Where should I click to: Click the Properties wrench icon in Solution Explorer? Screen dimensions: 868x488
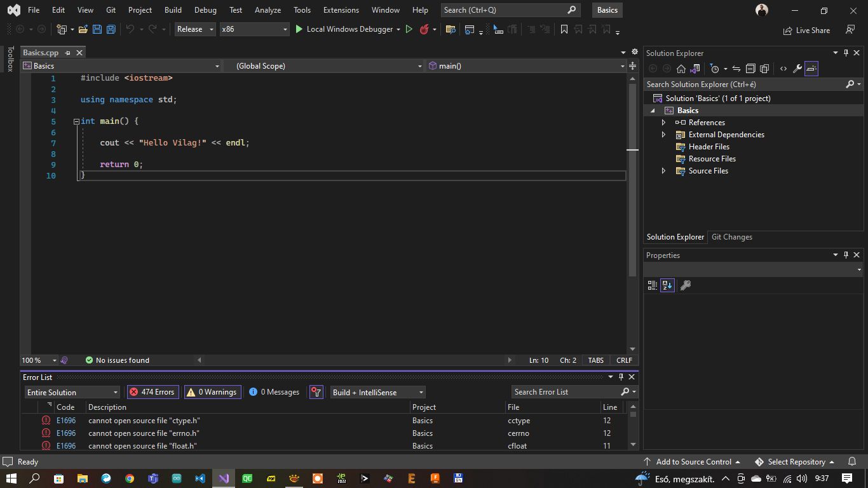[x=797, y=68]
